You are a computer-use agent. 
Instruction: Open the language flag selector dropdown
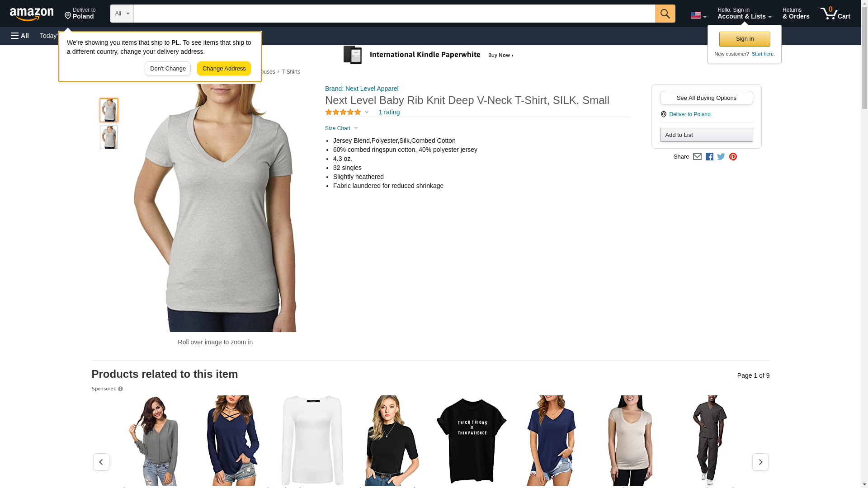tap(698, 15)
